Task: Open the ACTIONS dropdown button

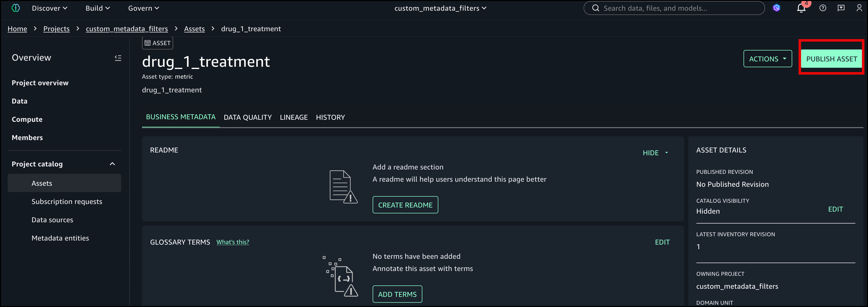Action: click(x=767, y=59)
